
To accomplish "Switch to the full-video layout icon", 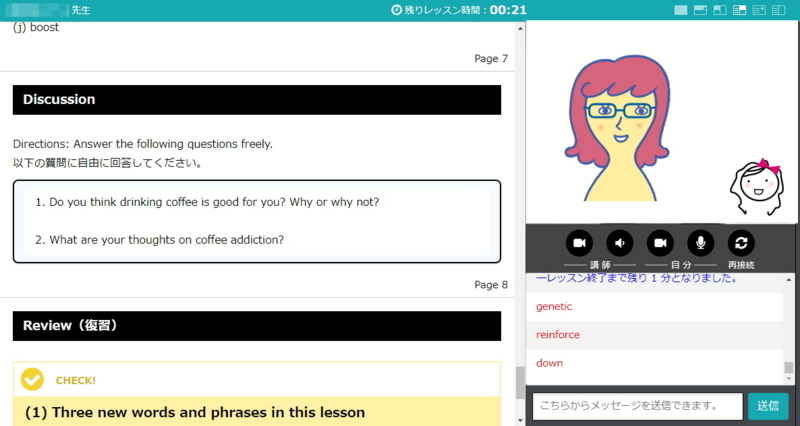I will click(681, 10).
